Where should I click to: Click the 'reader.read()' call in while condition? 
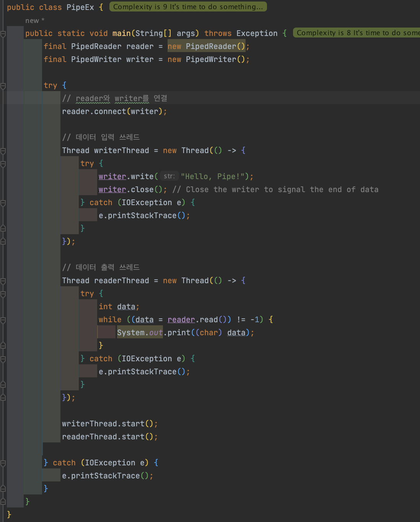(x=199, y=320)
